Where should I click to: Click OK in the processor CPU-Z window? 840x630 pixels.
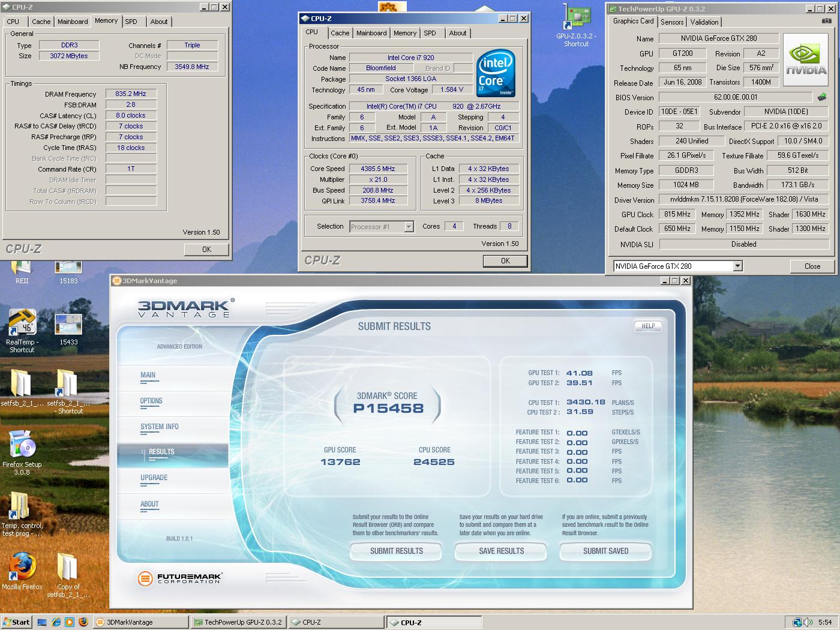(505, 260)
